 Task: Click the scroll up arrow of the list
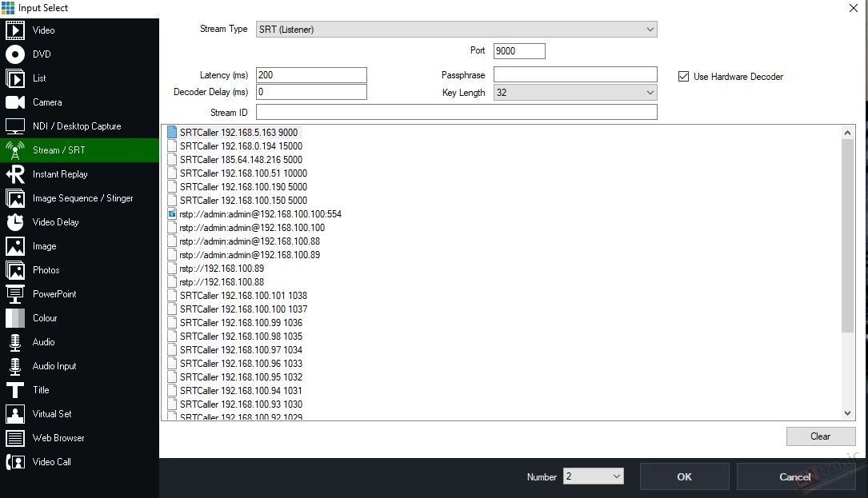point(847,132)
